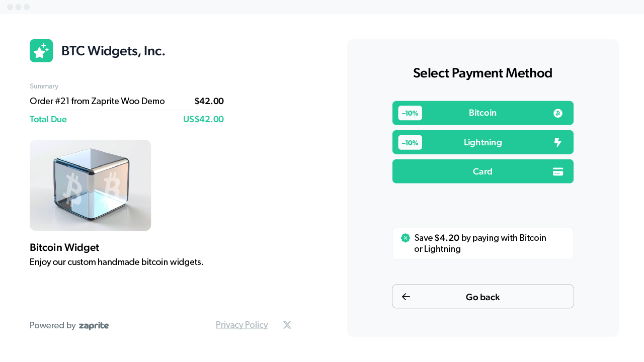The width and height of the screenshot is (644, 362).
Task: Choose Card payment option
Action: point(482,171)
